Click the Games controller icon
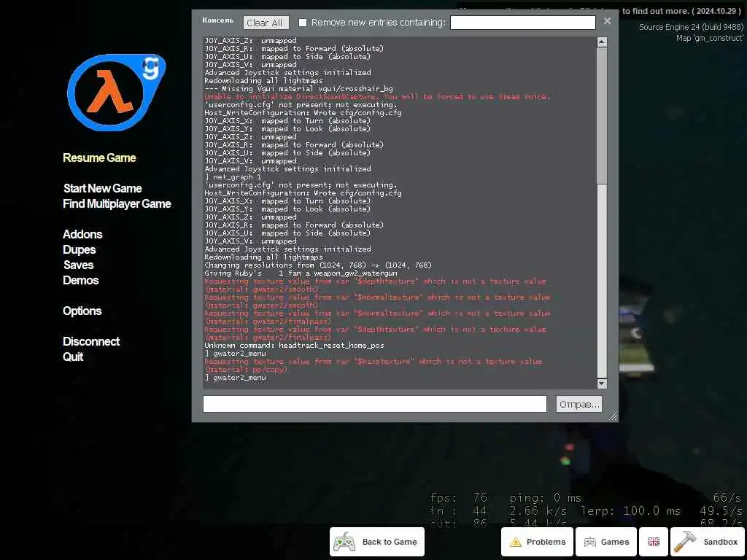This screenshot has height=560, width=747. point(589,542)
